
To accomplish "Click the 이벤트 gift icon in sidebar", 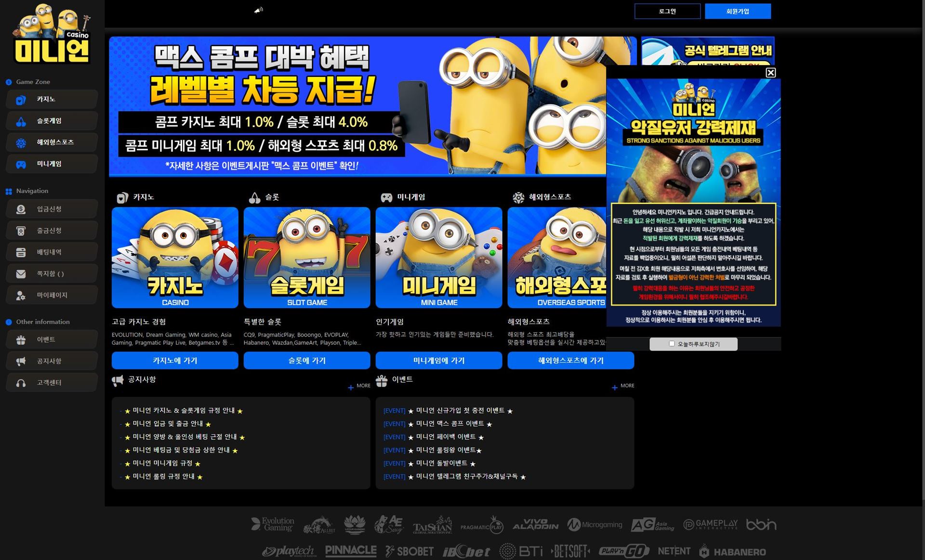I will [21, 340].
